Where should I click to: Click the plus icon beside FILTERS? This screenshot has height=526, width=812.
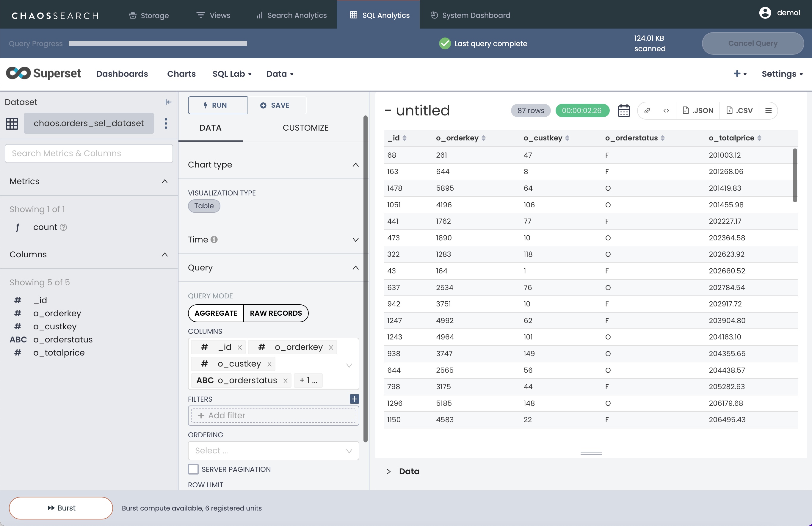point(354,399)
